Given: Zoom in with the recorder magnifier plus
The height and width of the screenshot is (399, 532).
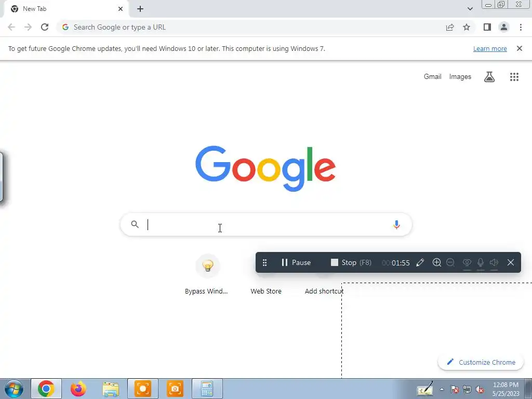Looking at the screenshot, I should (436, 262).
